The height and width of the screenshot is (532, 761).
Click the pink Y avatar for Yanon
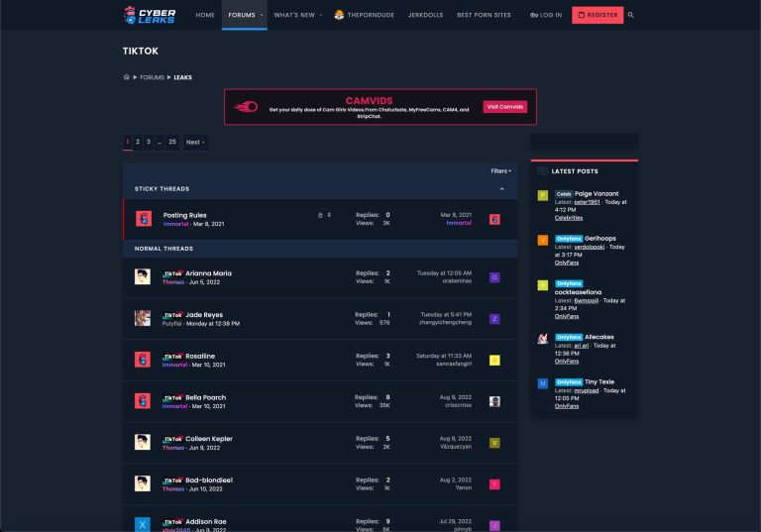click(494, 484)
